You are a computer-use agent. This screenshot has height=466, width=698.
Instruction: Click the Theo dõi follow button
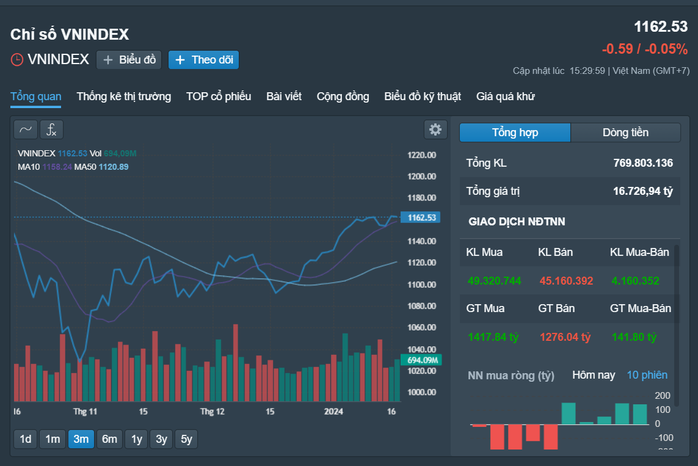(x=204, y=60)
